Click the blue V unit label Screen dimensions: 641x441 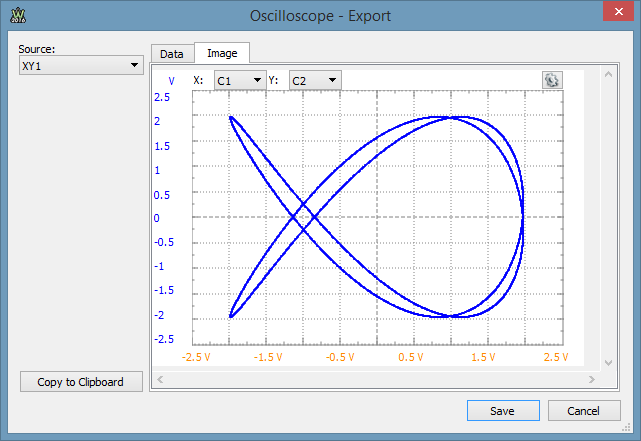click(x=171, y=81)
